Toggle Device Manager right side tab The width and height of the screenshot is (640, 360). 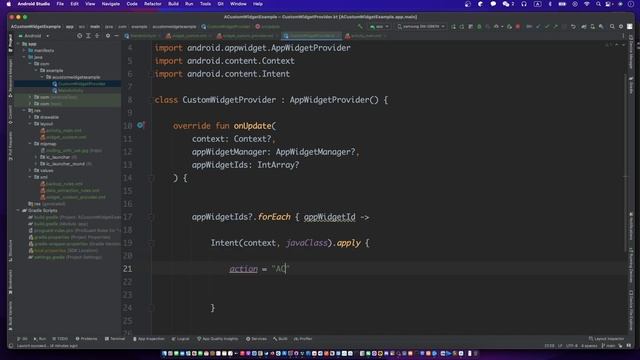coord(631,51)
